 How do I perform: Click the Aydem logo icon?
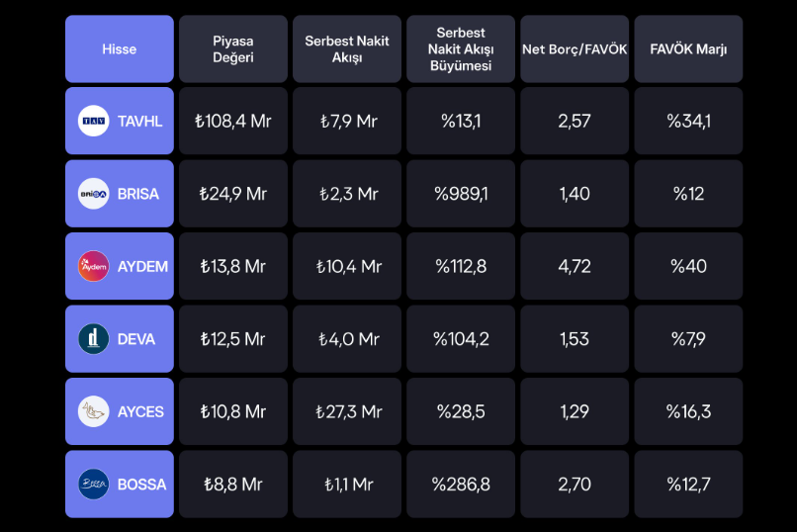tap(94, 266)
